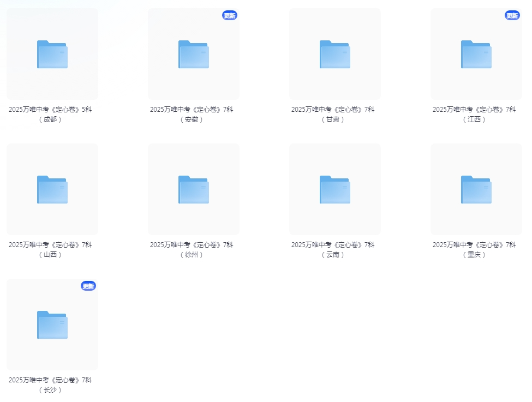Select folder name ending with （山西）

pyautogui.click(x=50, y=250)
